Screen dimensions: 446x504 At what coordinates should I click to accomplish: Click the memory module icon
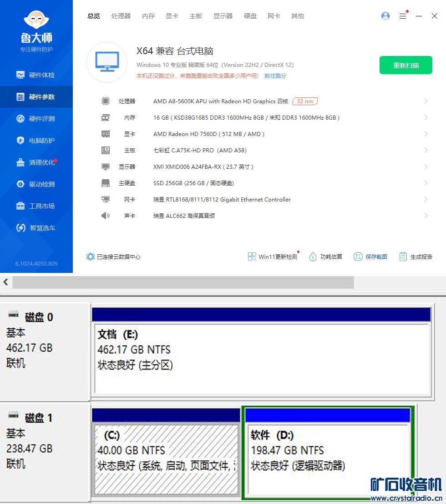[106, 117]
